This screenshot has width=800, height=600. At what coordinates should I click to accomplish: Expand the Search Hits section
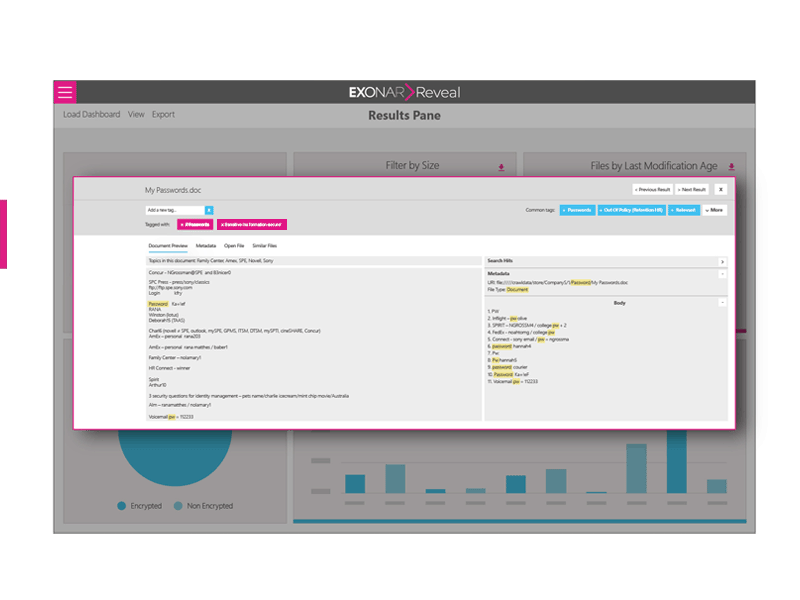[722, 261]
